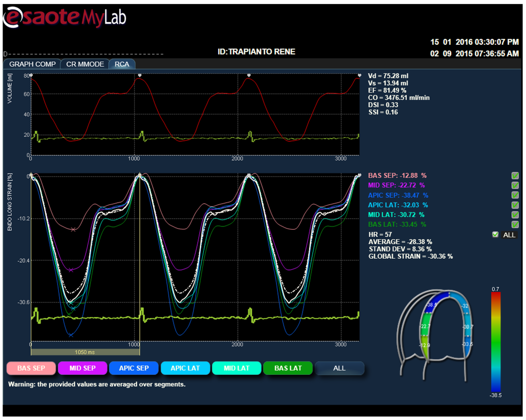
Task: Select the teal MID LAT button
Action: (236, 368)
